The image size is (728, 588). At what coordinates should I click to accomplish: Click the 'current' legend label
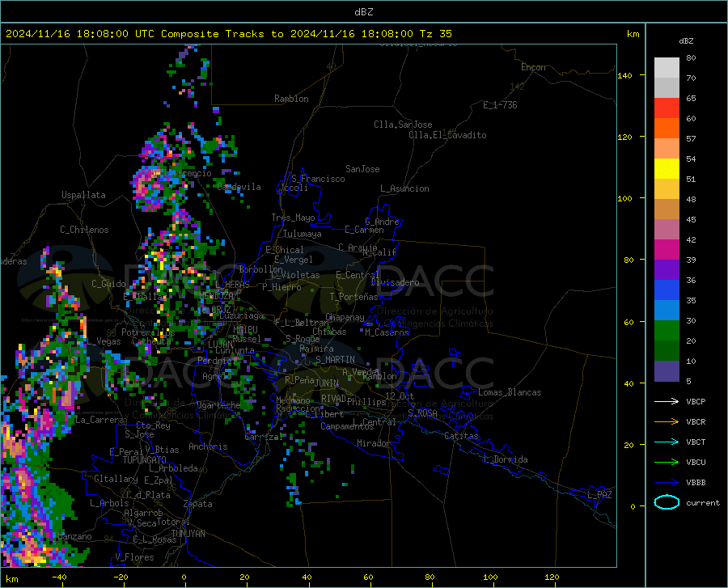[703, 502]
